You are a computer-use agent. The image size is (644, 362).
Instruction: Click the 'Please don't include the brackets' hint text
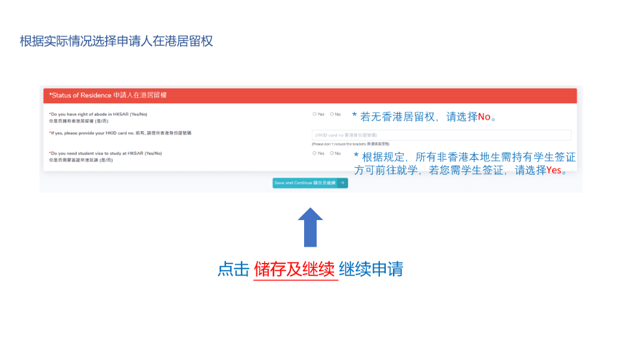click(x=351, y=144)
